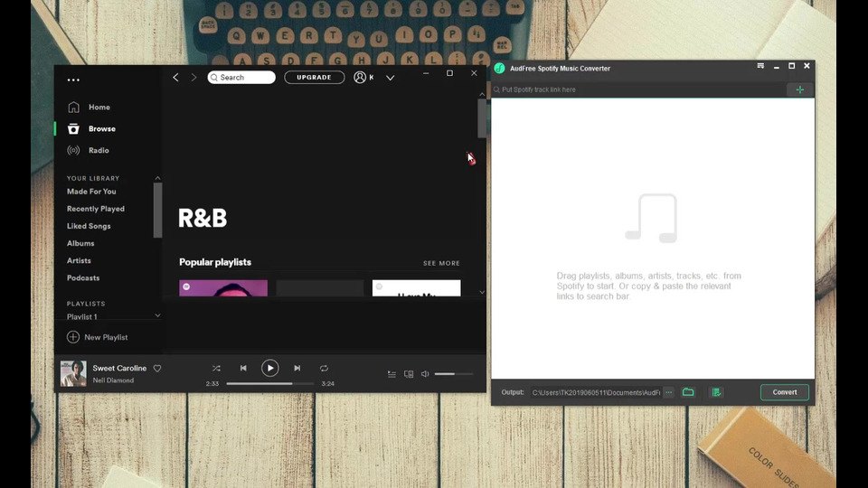Screen dimensions: 868x488
Task: Open the AudFree menu icon
Action: point(760,66)
